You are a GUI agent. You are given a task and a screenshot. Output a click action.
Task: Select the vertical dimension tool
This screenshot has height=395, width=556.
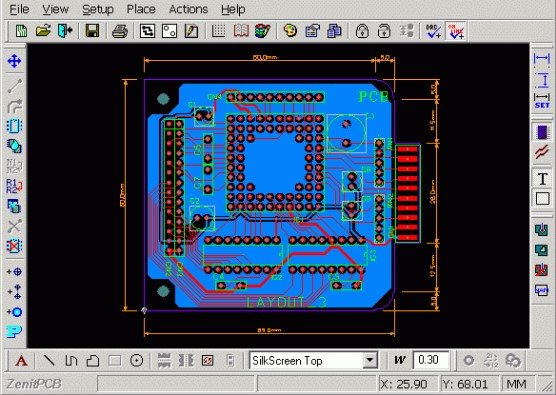542,79
